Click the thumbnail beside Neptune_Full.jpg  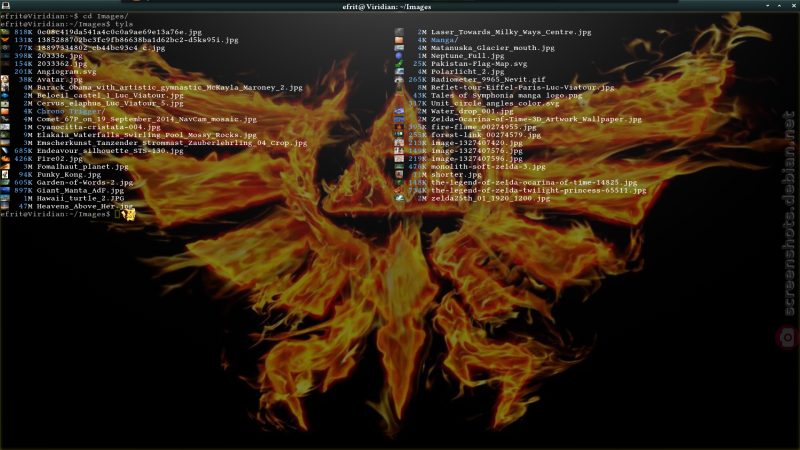coord(399,56)
